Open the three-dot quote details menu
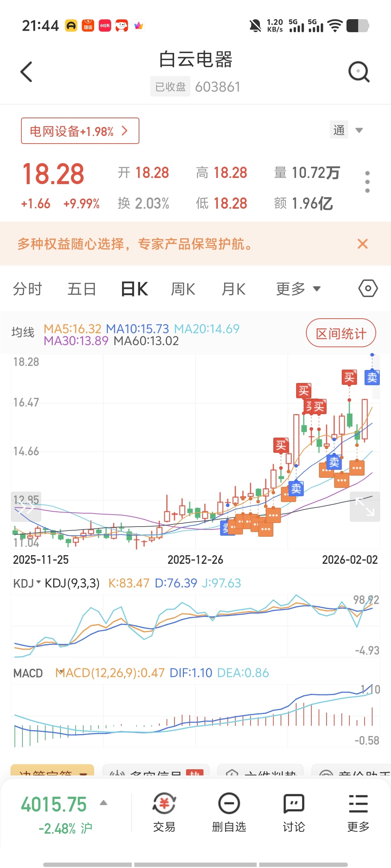The height and width of the screenshot is (868, 391). click(x=367, y=182)
